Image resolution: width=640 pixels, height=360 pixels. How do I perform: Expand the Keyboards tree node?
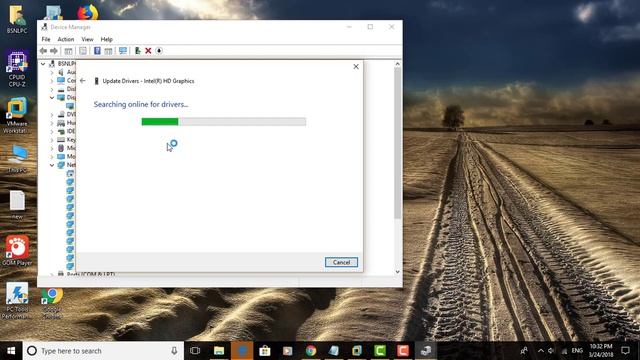(x=52, y=140)
